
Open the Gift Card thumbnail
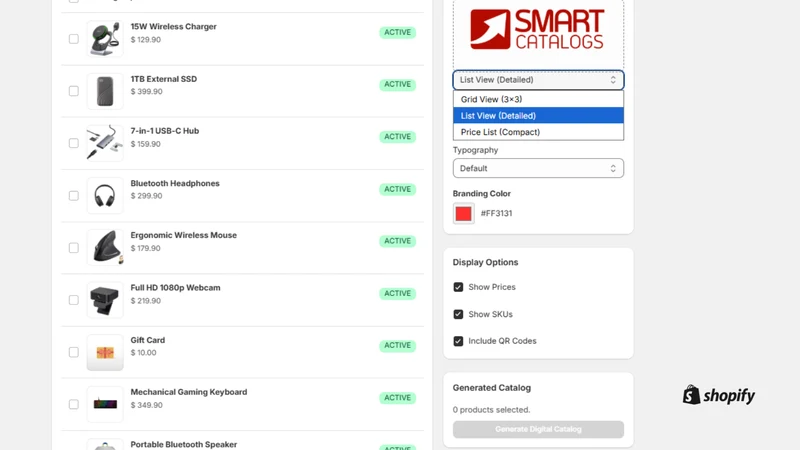tap(105, 352)
